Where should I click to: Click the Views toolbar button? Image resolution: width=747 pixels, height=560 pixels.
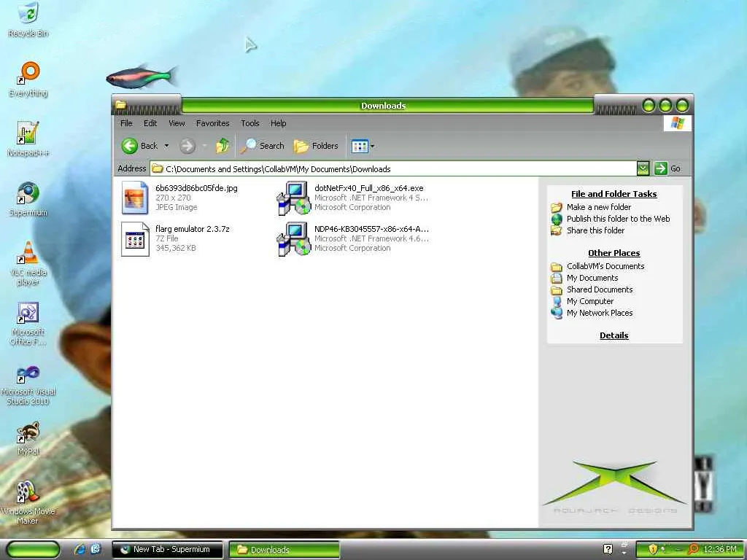pyautogui.click(x=360, y=146)
